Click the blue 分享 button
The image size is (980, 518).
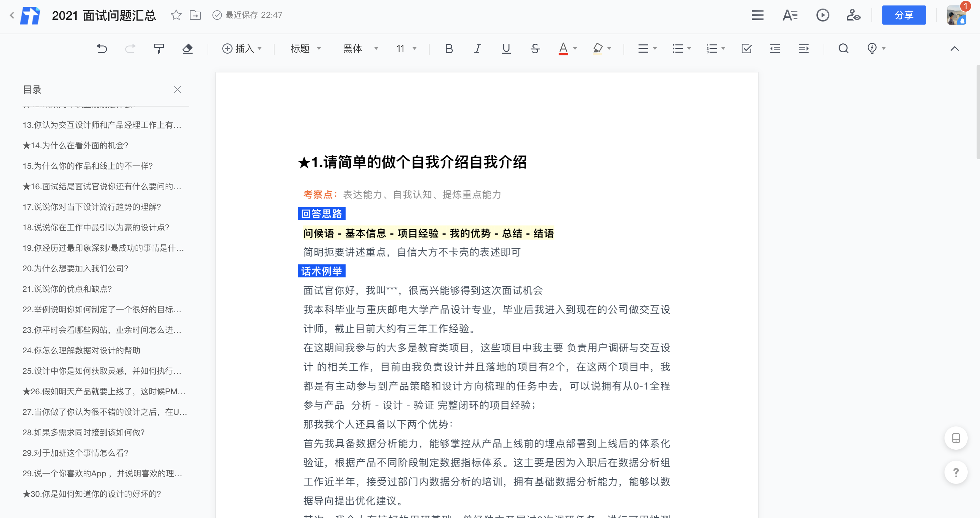904,15
